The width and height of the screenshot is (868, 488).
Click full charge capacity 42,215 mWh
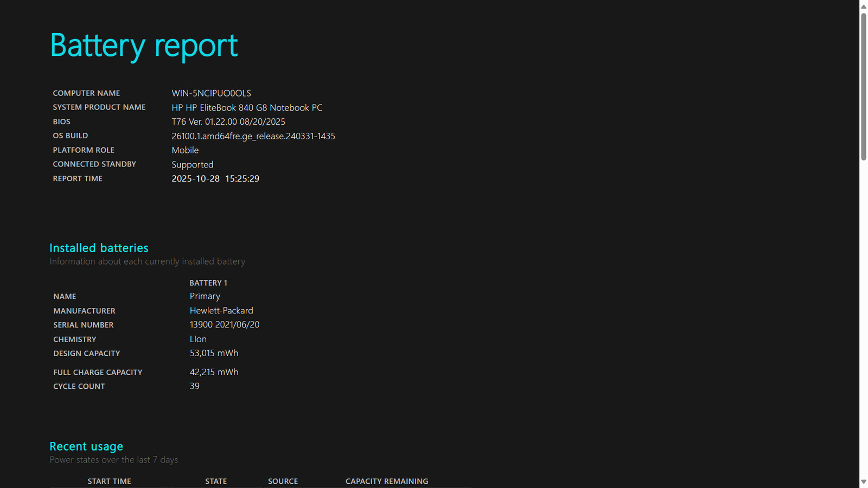pos(214,373)
